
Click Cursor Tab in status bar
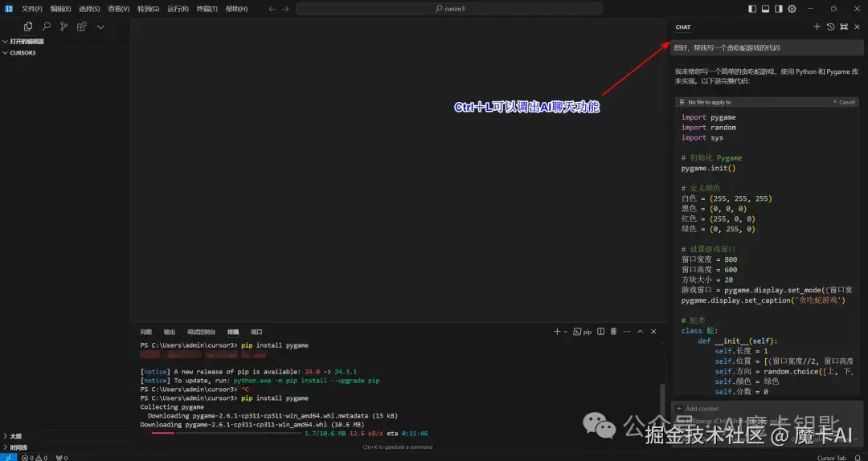[832, 458]
